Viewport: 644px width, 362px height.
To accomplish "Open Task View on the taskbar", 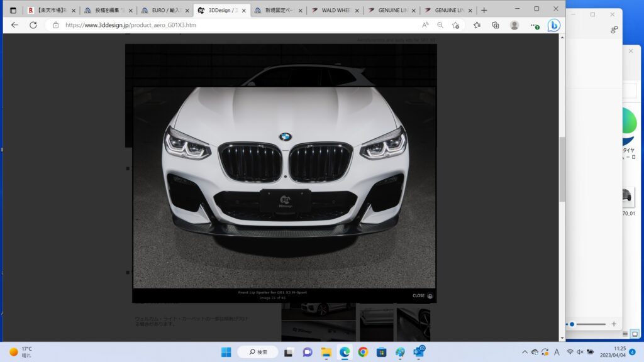I will tap(288, 352).
